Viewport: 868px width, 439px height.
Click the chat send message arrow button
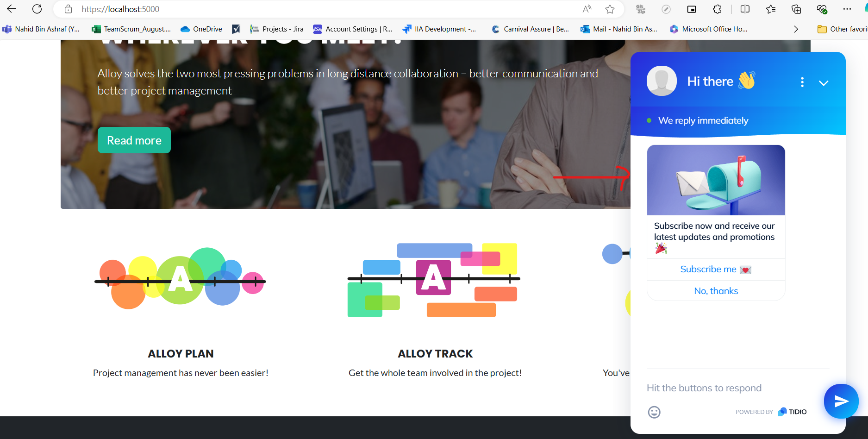[x=841, y=401]
